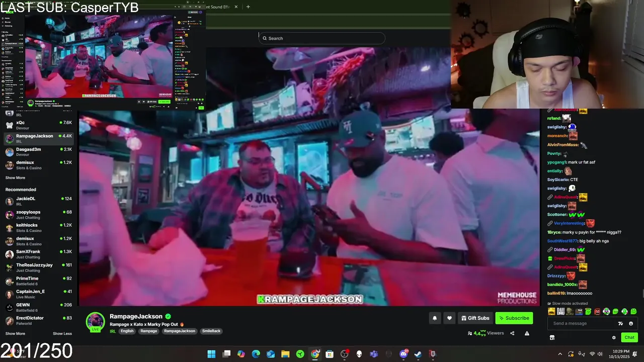Open GEWN recommended channel
Screen dimensions: 644x362
tap(39, 307)
